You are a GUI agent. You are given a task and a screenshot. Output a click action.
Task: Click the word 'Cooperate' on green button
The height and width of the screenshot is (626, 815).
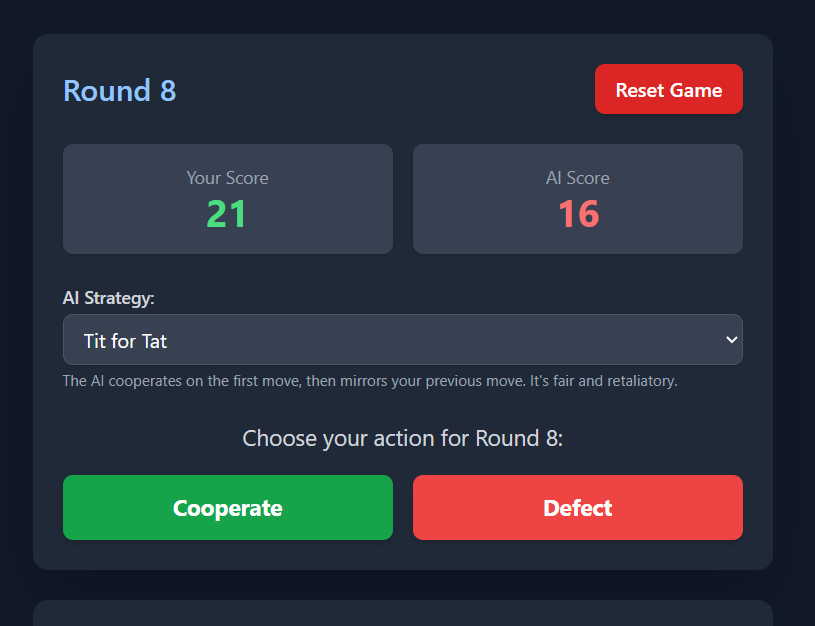tap(227, 508)
